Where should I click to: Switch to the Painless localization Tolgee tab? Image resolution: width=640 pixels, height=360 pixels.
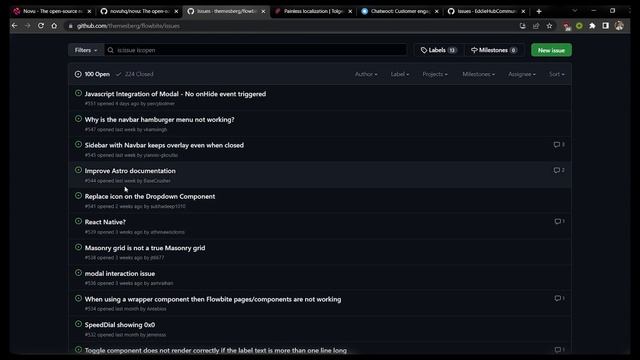pos(312,11)
